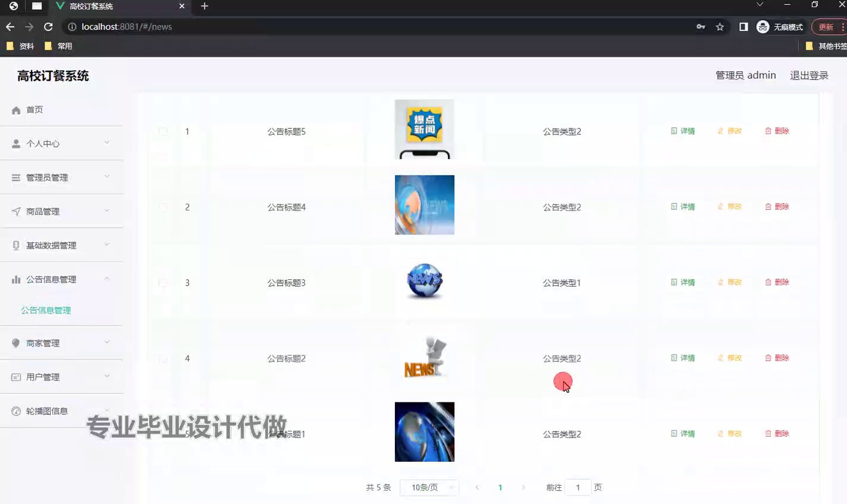The height and width of the screenshot is (504, 847).
Task: Select the 公告信息管理 submenu item
Action: [x=46, y=310]
